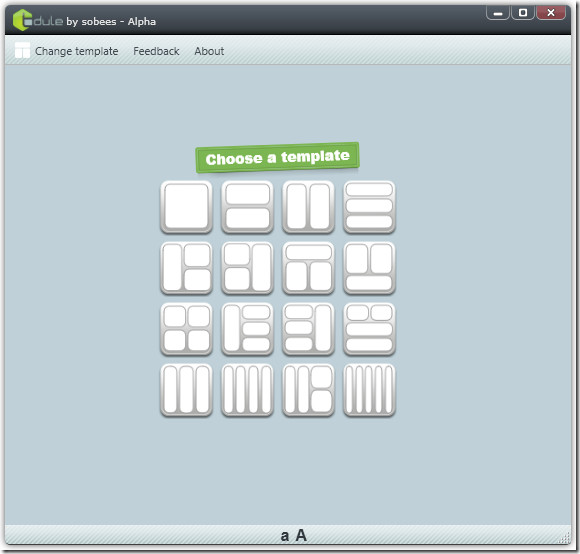
Task: Increase font size with large 'A'
Action: (x=301, y=535)
